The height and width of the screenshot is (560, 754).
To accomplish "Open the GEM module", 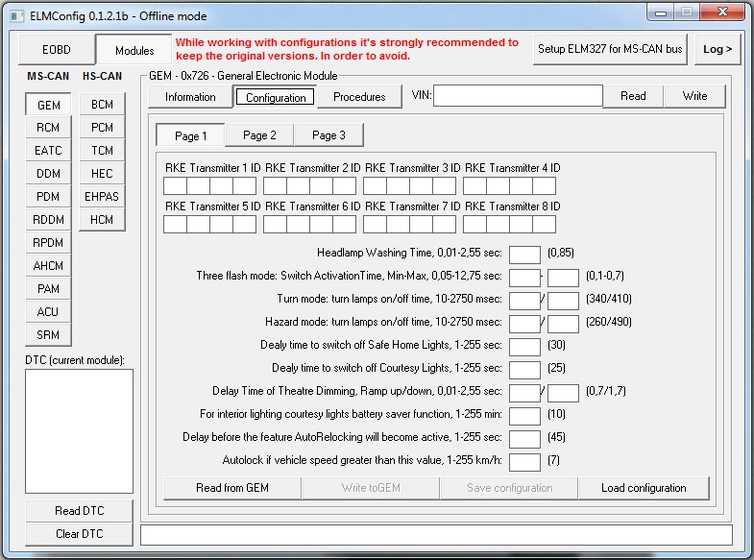I will [x=48, y=105].
